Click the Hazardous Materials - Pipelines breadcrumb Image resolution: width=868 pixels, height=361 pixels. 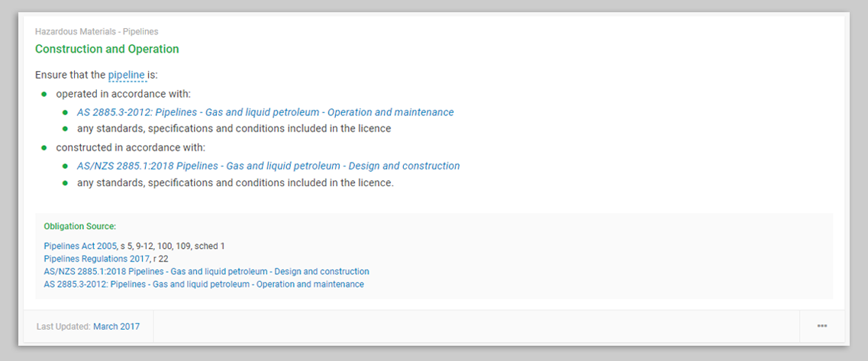96,32
